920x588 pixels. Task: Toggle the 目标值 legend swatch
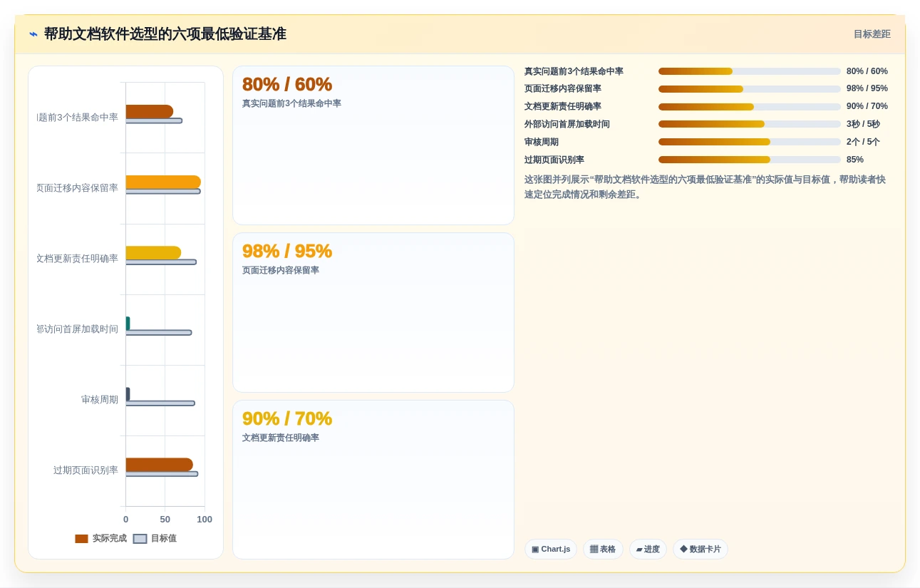tap(140, 539)
